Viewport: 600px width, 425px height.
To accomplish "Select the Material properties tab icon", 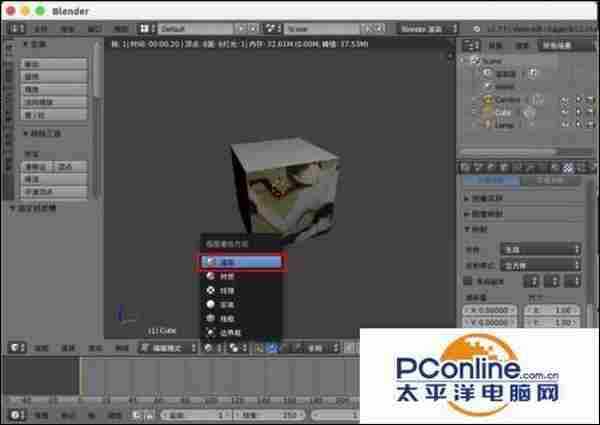I will pyautogui.click(x=555, y=167).
